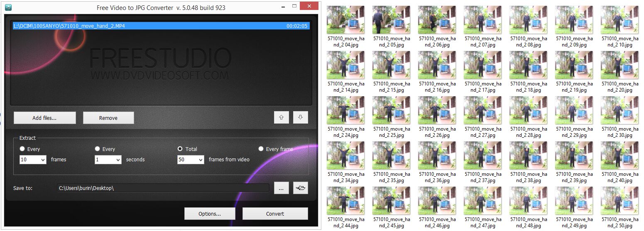Select thumbnail 571010_move_hand_2 10.jpg
The height and width of the screenshot is (231, 644).
620,20
